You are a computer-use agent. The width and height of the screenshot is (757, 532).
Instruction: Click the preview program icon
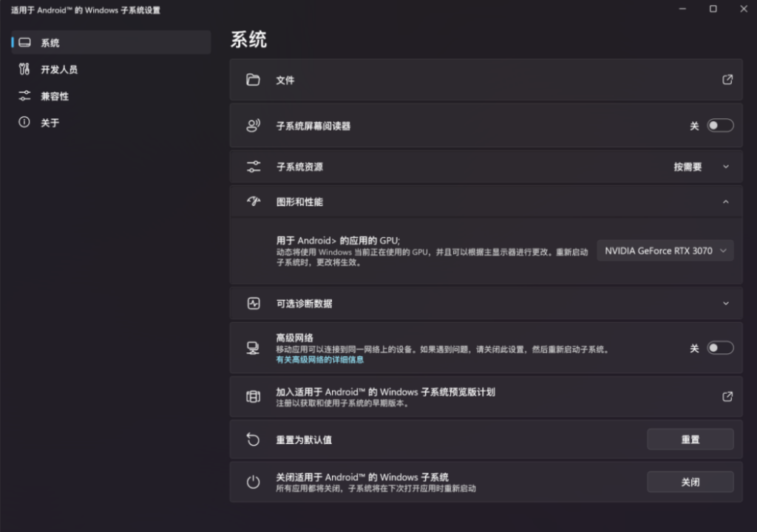(253, 396)
